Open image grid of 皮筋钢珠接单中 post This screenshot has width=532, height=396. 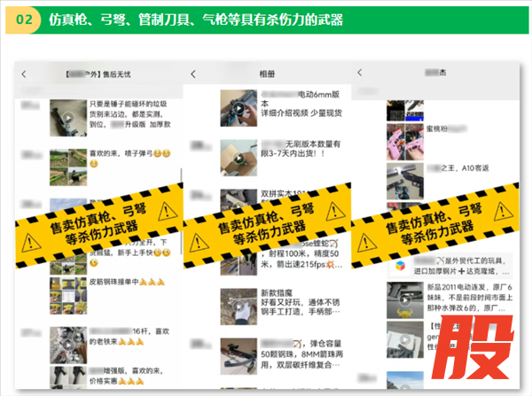68,296
